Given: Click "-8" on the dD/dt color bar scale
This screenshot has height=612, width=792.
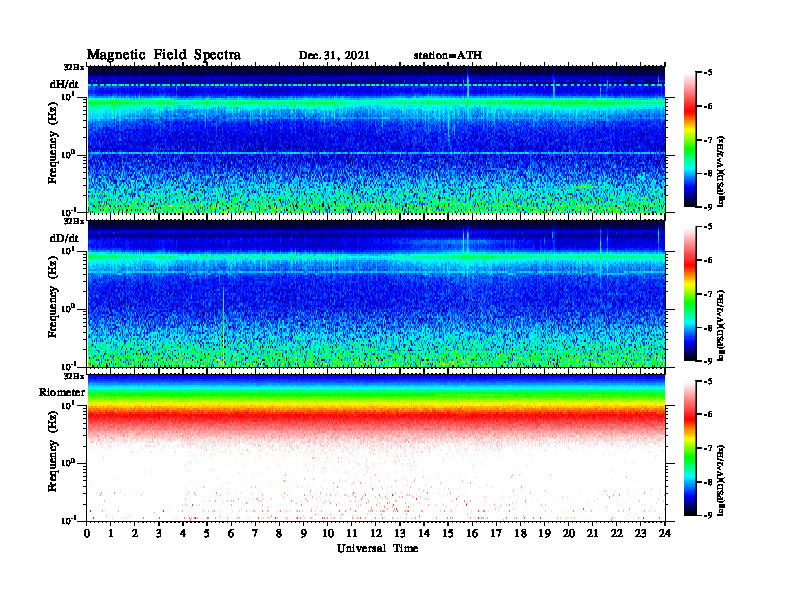Looking at the screenshot, I should 708,328.
